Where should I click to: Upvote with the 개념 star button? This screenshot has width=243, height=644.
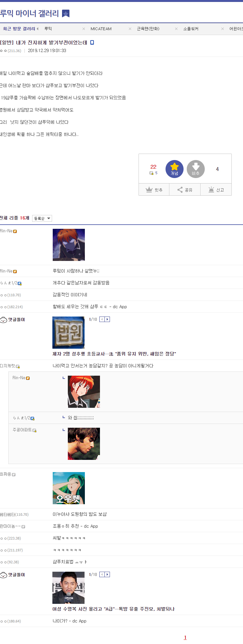coord(175,169)
